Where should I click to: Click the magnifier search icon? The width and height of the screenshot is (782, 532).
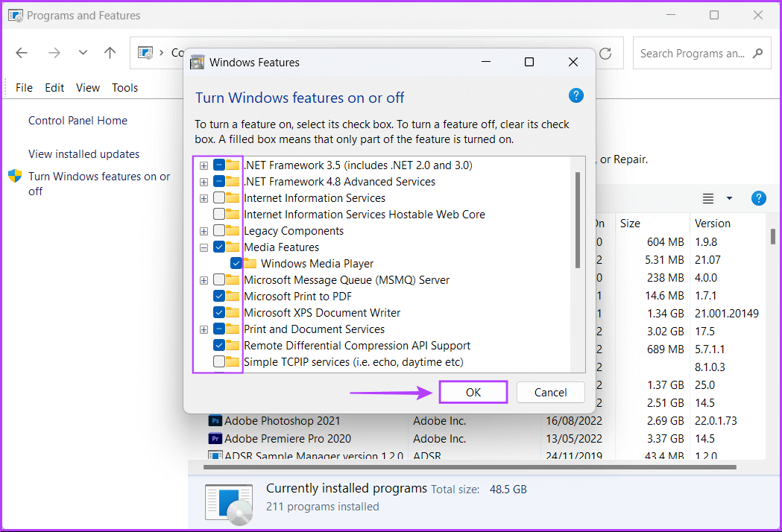[758, 53]
